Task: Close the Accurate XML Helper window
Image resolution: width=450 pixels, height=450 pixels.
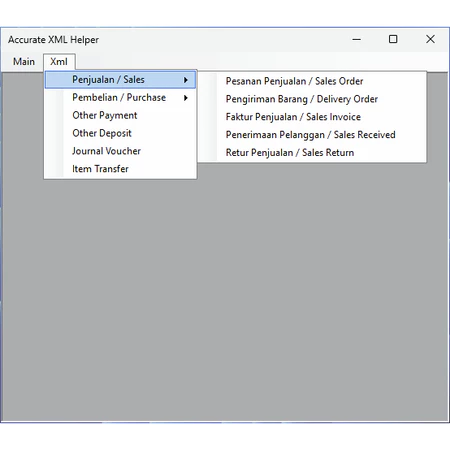Action: point(430,39)
